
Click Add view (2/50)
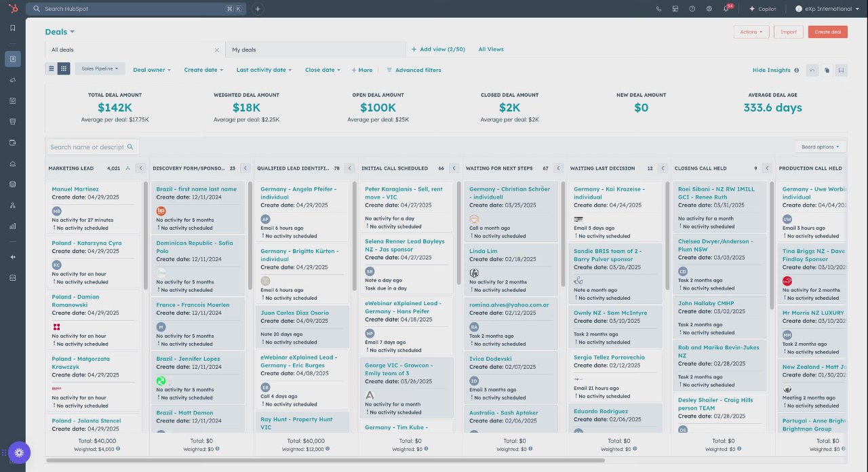click(438, 50)
